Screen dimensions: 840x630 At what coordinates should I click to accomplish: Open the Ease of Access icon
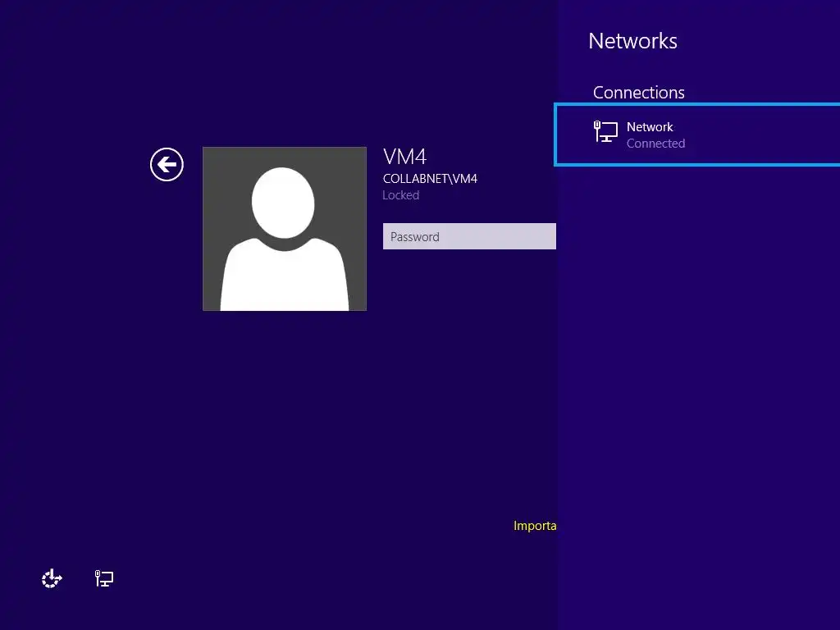[x=52, y=578]
